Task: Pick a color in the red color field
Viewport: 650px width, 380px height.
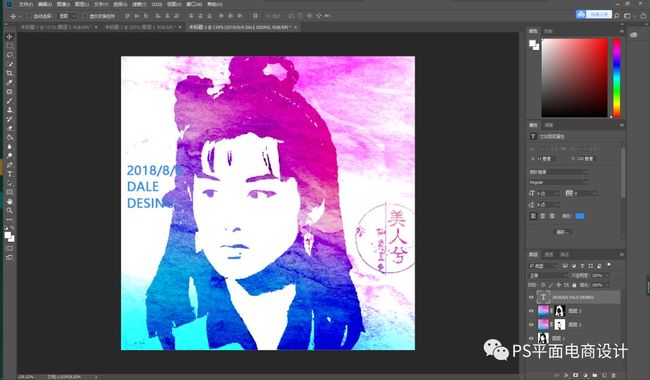Action: tap(575, 78)
